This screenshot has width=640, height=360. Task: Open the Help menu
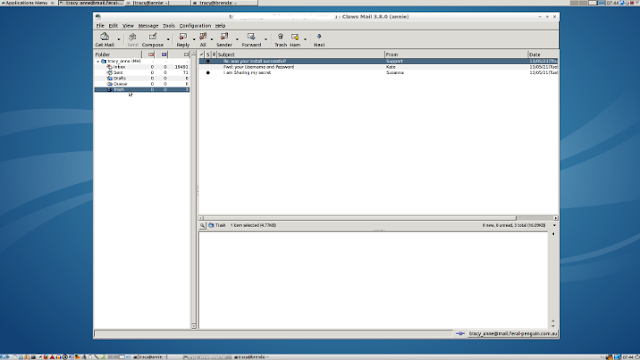(x=220, y=26)
